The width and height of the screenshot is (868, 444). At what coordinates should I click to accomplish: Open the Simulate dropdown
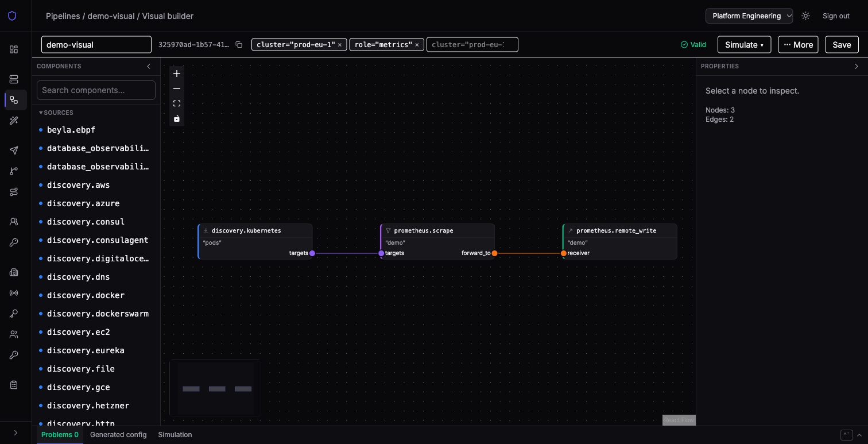[x=744, y=45]
